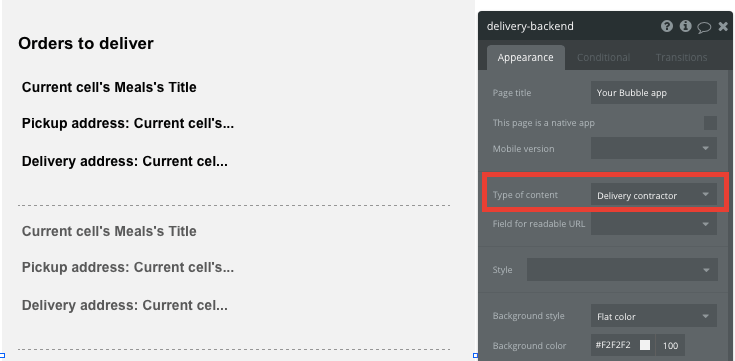Toggle 'This page is a native app' checkbox
Image resolution: width=735 pixels, height=361 pixels.
click(710, 123)
